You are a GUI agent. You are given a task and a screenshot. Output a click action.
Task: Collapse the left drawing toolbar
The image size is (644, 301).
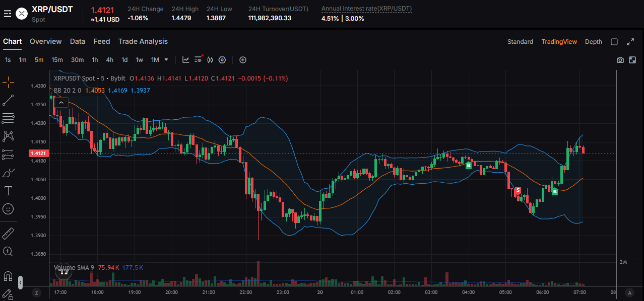[x=20, y=282]
